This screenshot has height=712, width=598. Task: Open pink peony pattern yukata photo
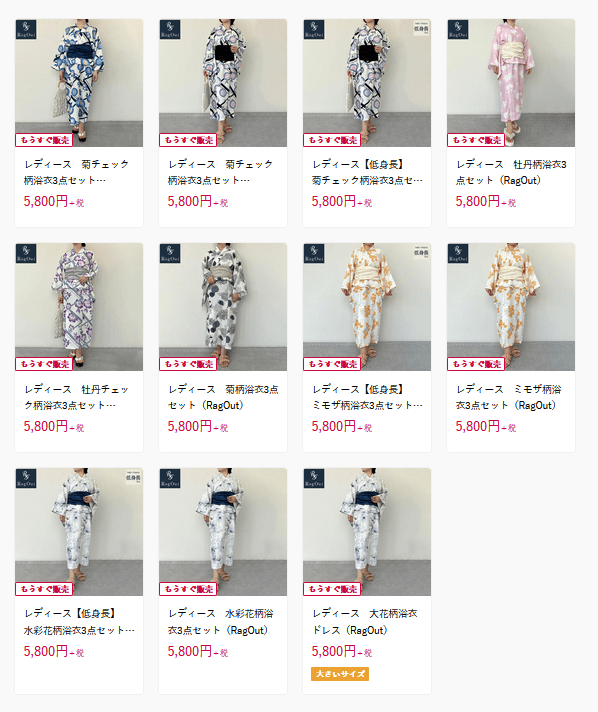click(511, 83)
